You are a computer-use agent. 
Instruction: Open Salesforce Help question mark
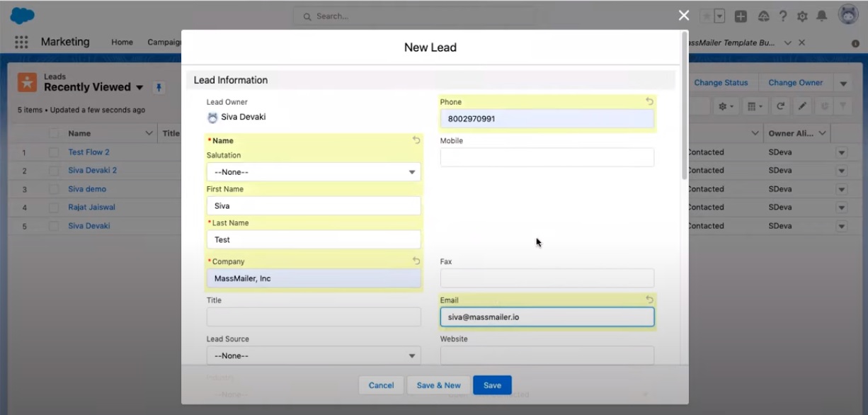coord(783,16)
